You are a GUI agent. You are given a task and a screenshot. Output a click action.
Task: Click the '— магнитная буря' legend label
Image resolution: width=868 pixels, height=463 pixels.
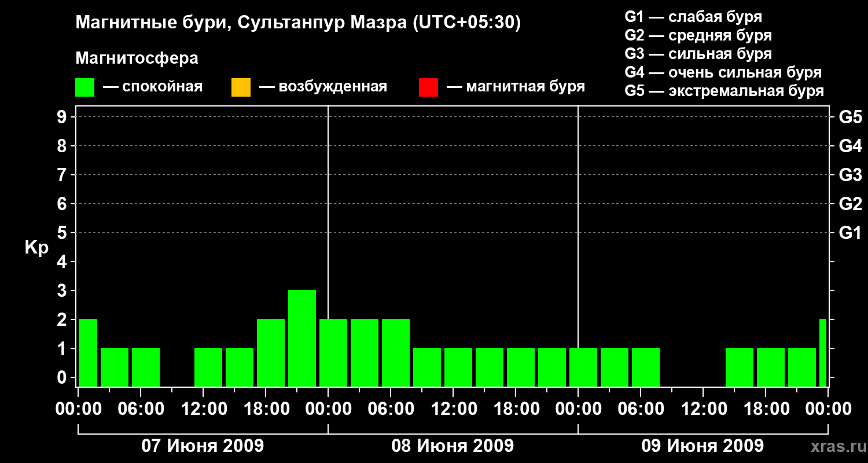(x=516, y=87)
